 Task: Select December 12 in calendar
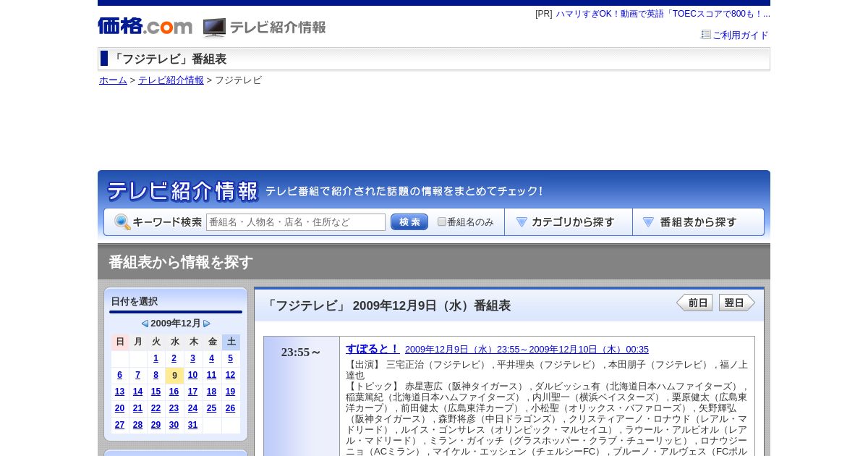click(x=230, y=375)
